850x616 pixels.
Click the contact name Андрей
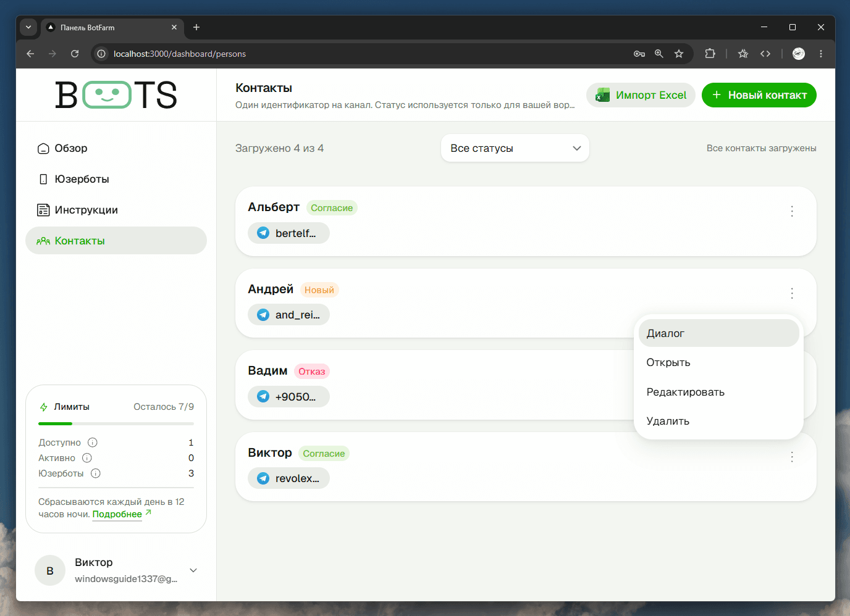(x=271, y=289)
